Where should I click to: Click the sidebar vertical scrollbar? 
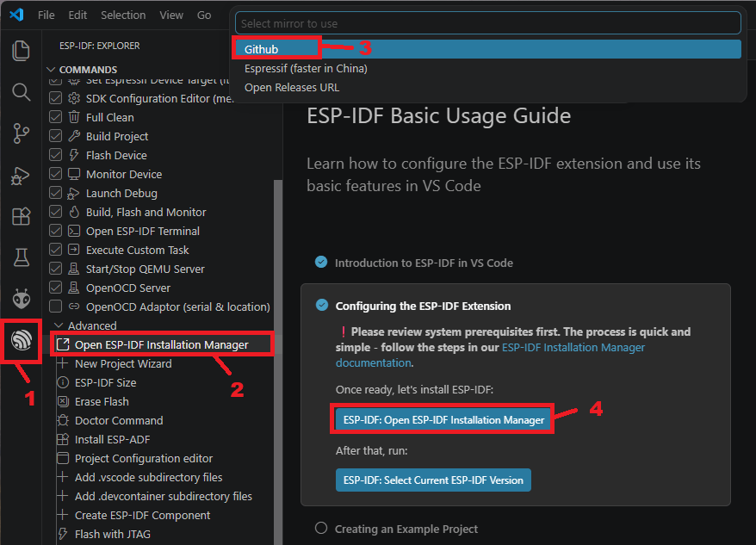(x=278, y=362)
